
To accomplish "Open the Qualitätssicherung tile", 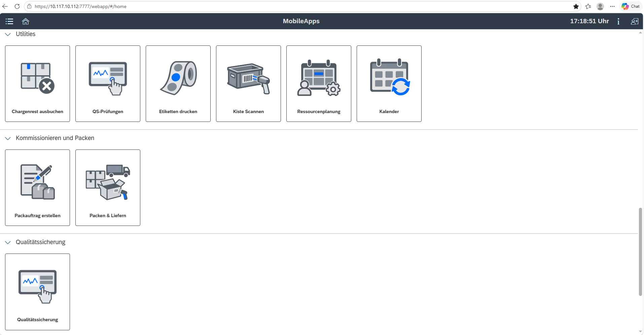I will coord(38,292).
